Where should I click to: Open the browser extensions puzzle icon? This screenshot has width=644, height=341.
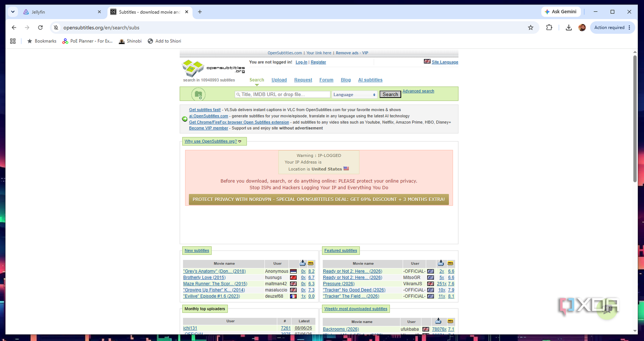click(x=549, y=28)
